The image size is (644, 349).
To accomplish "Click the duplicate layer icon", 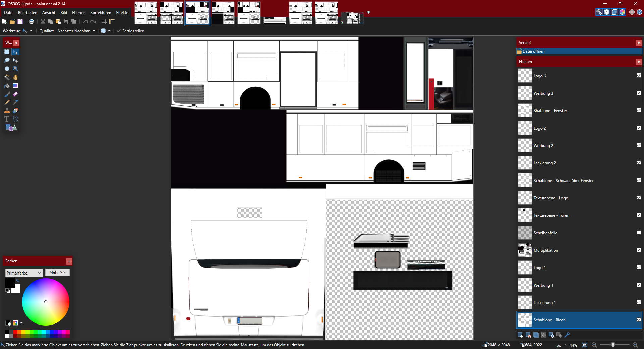I will 536,335.
